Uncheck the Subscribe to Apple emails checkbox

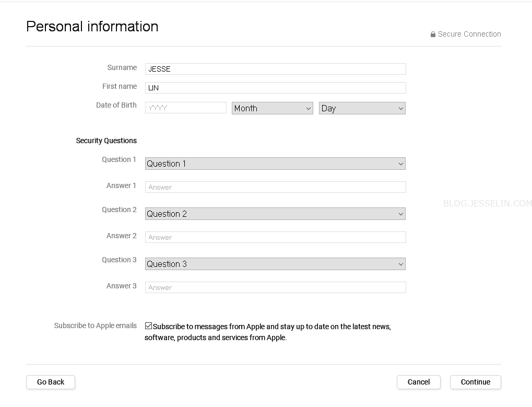(148, 326)
